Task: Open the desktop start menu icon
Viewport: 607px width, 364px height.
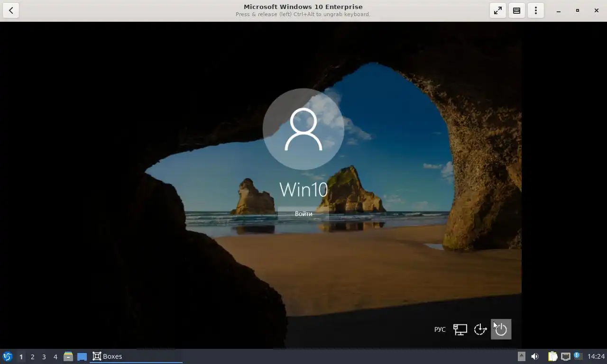Action: (8, 356)
